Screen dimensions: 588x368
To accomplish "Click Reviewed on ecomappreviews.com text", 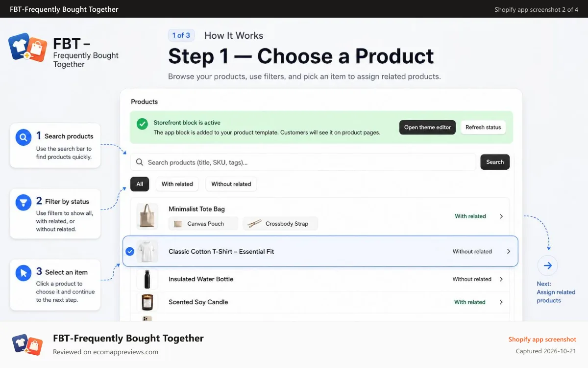I will [105, 352].
